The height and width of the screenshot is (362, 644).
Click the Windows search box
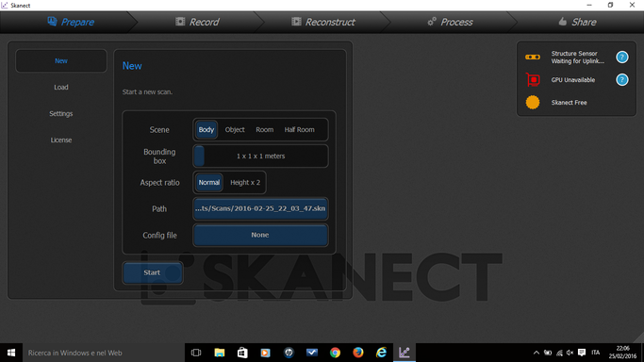pos(104,353)
